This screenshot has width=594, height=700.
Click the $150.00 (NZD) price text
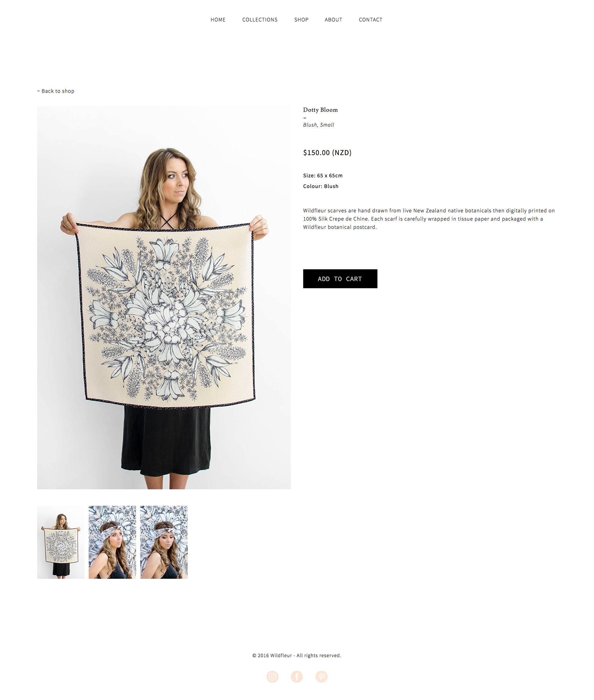(327, 152)
